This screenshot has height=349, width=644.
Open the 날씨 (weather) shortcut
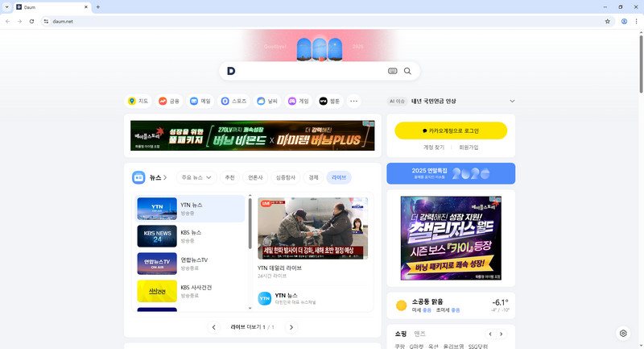point(267,101)
